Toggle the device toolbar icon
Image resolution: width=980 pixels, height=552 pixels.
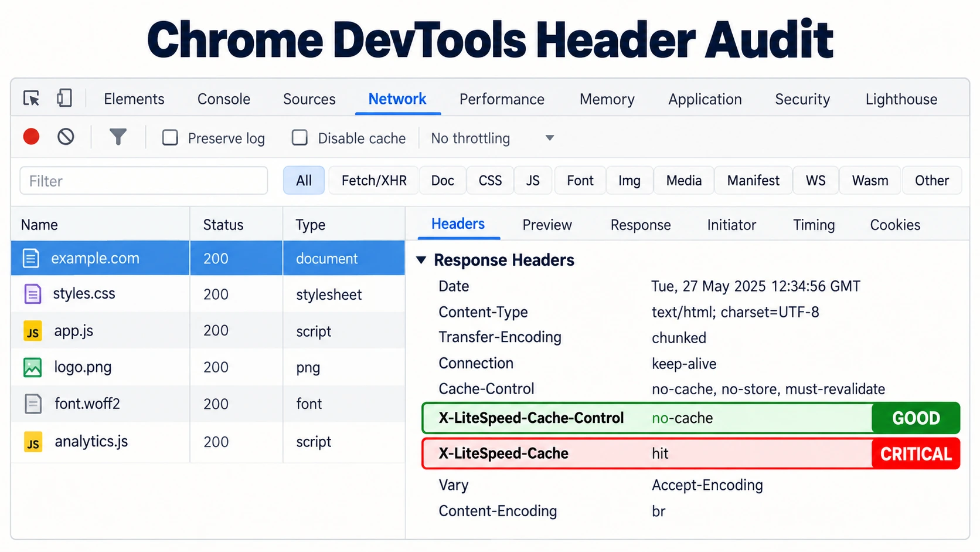coord(64,98)
